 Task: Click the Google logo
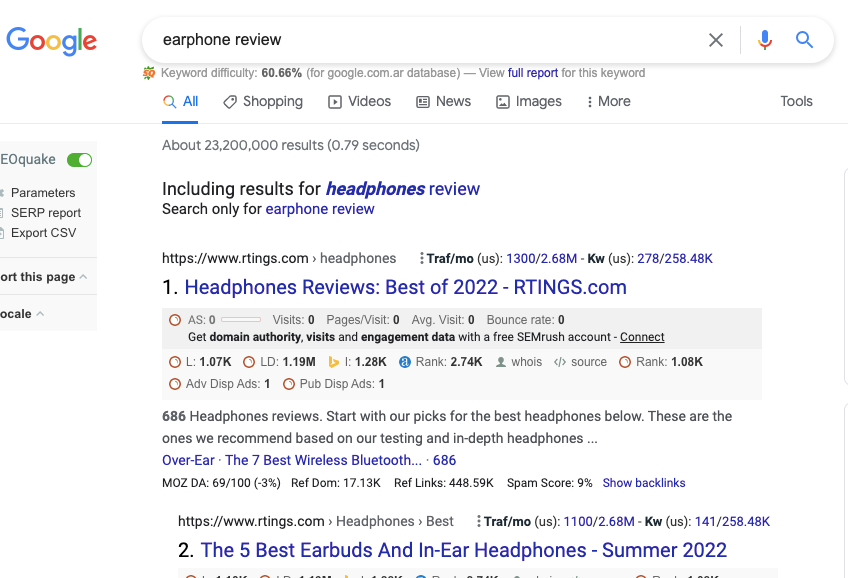point(51,41)
